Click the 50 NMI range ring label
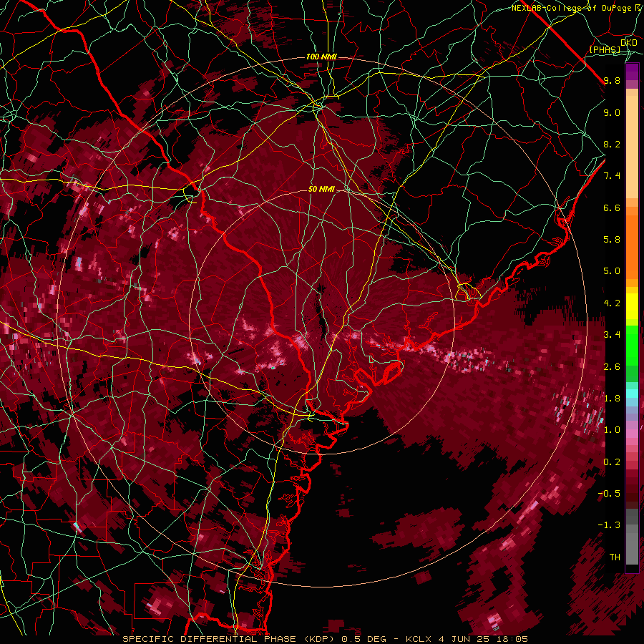Screen dimensions: 644x644 [x=321, y=190]
